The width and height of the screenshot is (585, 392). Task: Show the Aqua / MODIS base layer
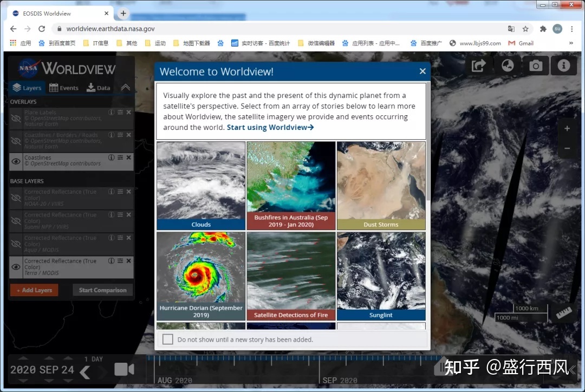(16, 244)
